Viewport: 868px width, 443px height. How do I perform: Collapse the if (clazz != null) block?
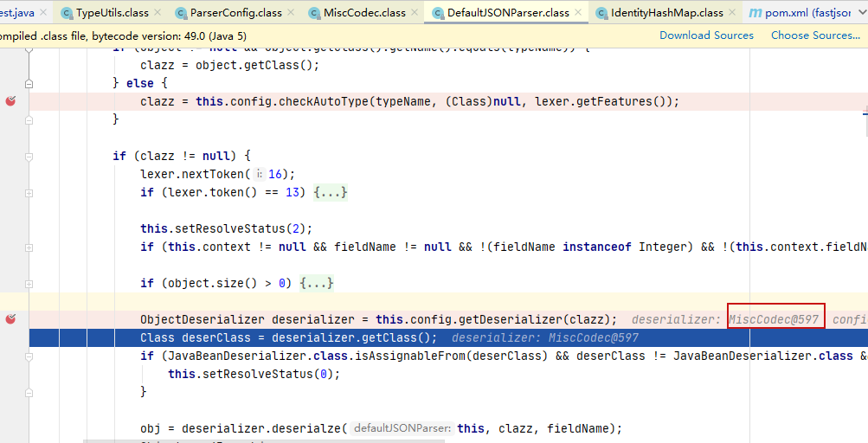pos(29,157)
